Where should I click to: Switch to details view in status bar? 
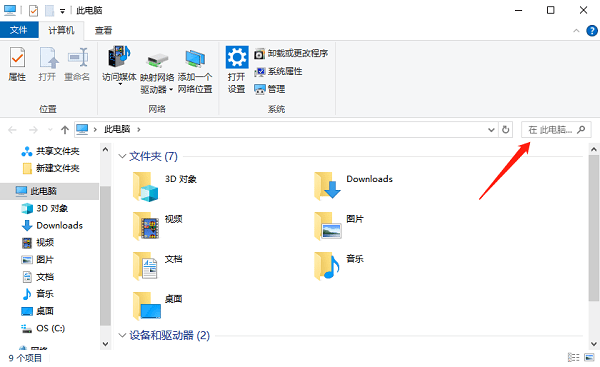point(574,358)
